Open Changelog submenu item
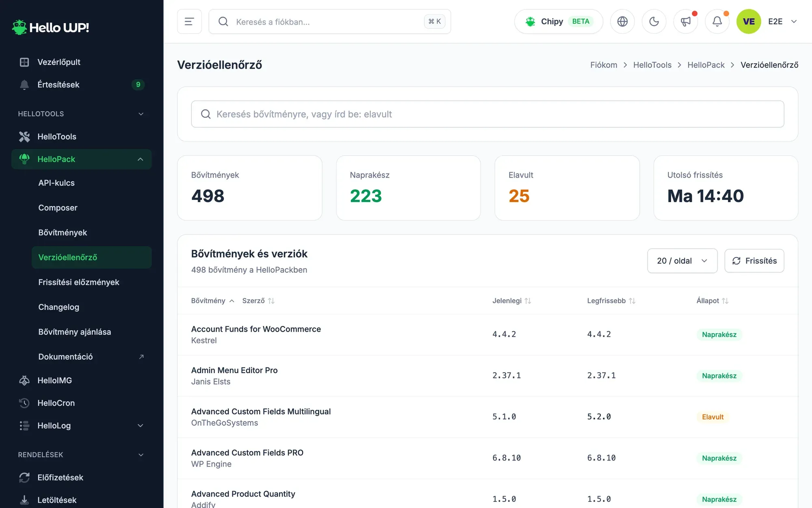 point(91,307)
